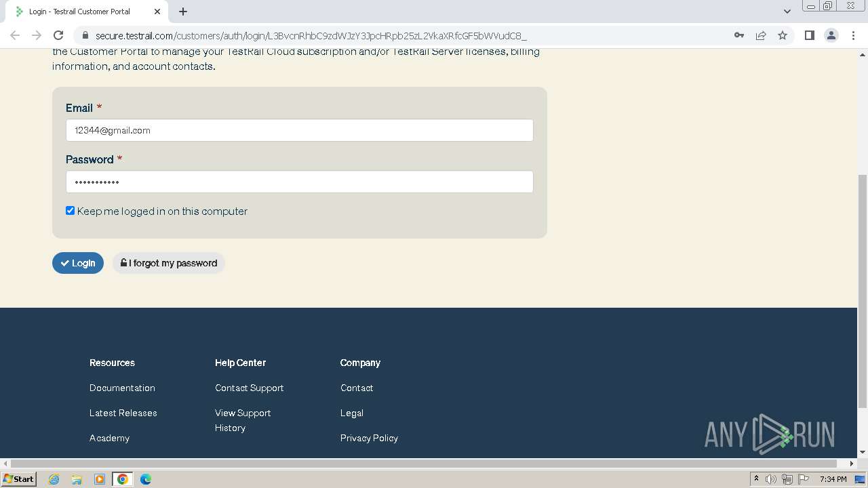The width and height of the screenshot is (868, 488).
Task: Show hidden system tray icons
Action: pyautogui.click(x=756, y=479)
